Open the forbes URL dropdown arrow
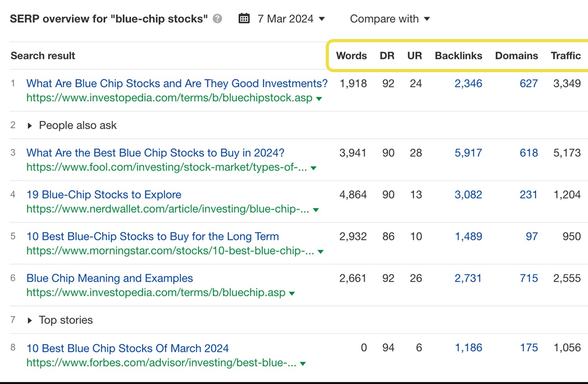The image size is (588, 384). click(303, 363)
